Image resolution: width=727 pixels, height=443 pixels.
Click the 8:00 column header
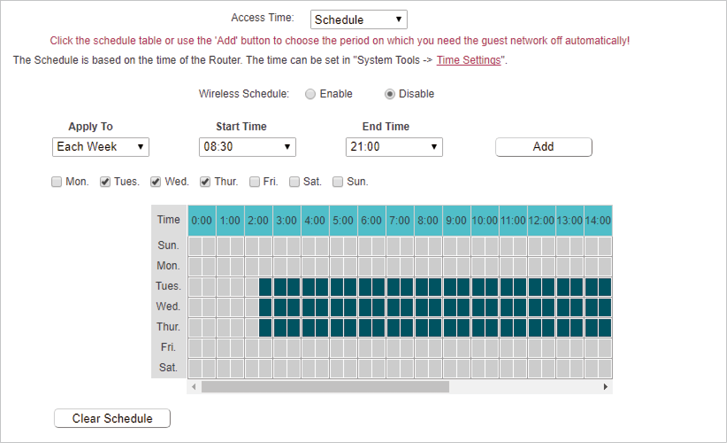pos(428,221)
